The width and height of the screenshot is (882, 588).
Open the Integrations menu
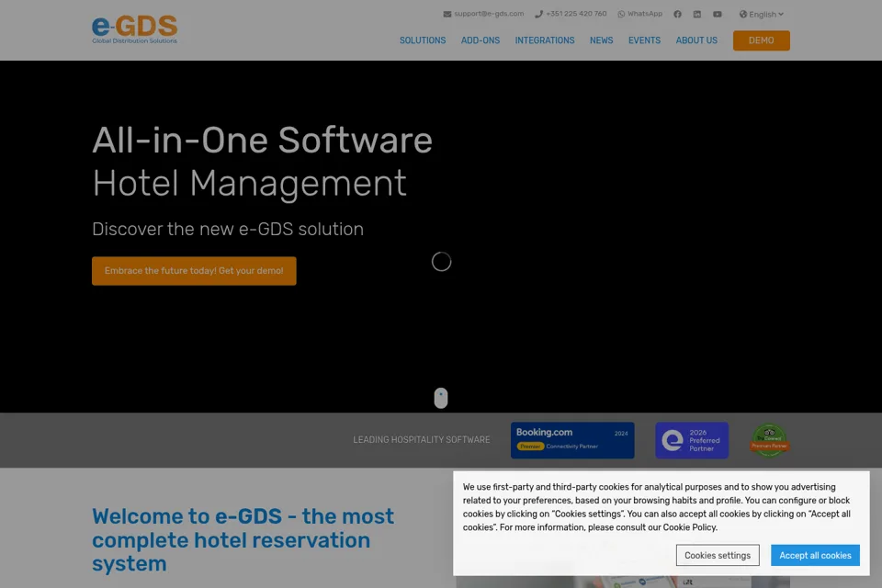pos(545,40)
